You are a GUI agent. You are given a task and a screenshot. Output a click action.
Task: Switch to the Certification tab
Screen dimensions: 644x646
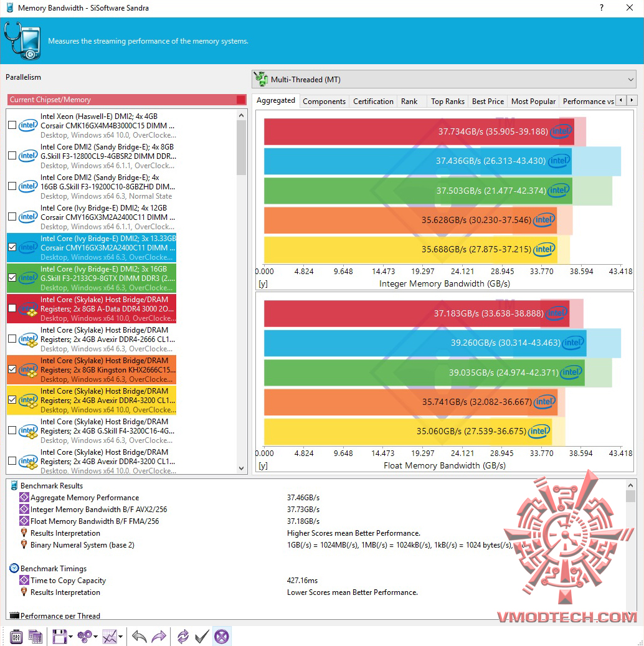click(373, 102)
